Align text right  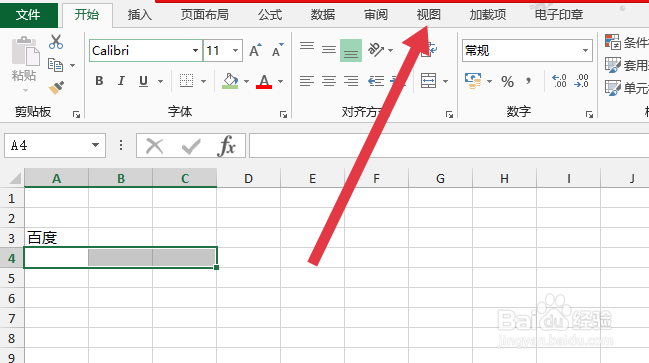point(351,81)
